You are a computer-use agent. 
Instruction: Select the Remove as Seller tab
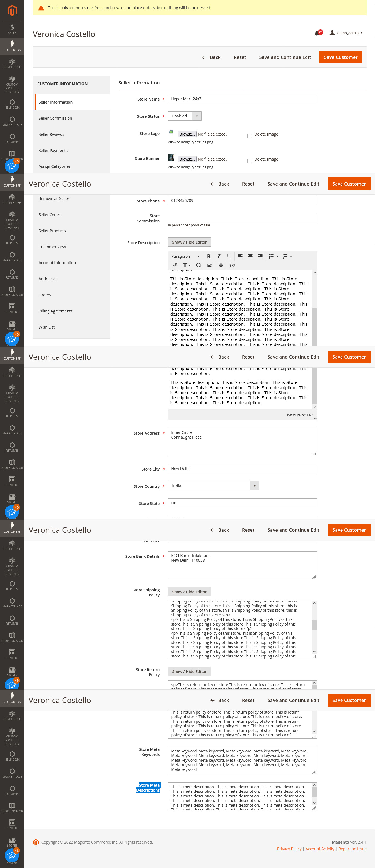click(x=72, y=199)
